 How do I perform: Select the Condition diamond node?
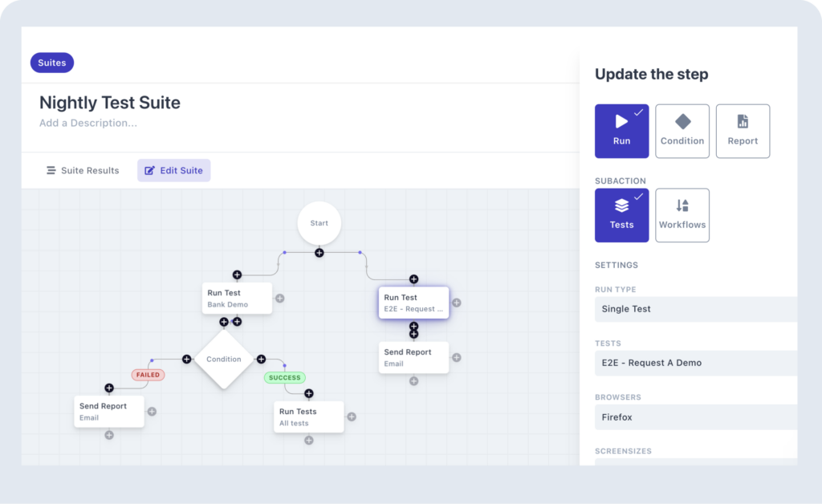point(224,360)
